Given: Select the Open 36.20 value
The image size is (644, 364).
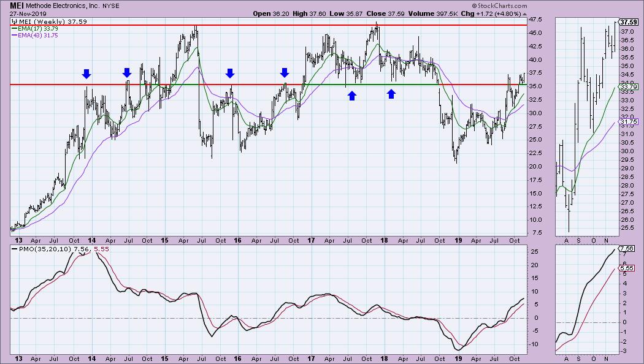Looking at the screenshot, I should (x=271, y=13).
